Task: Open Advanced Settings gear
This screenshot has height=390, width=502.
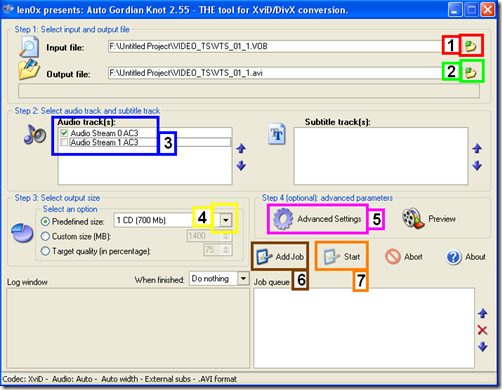Action: (x=317, y=219)
